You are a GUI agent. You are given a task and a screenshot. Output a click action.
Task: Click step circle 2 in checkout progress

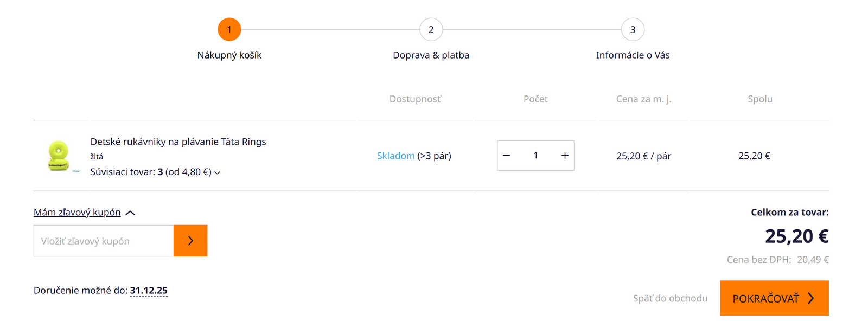pos(431,29)
